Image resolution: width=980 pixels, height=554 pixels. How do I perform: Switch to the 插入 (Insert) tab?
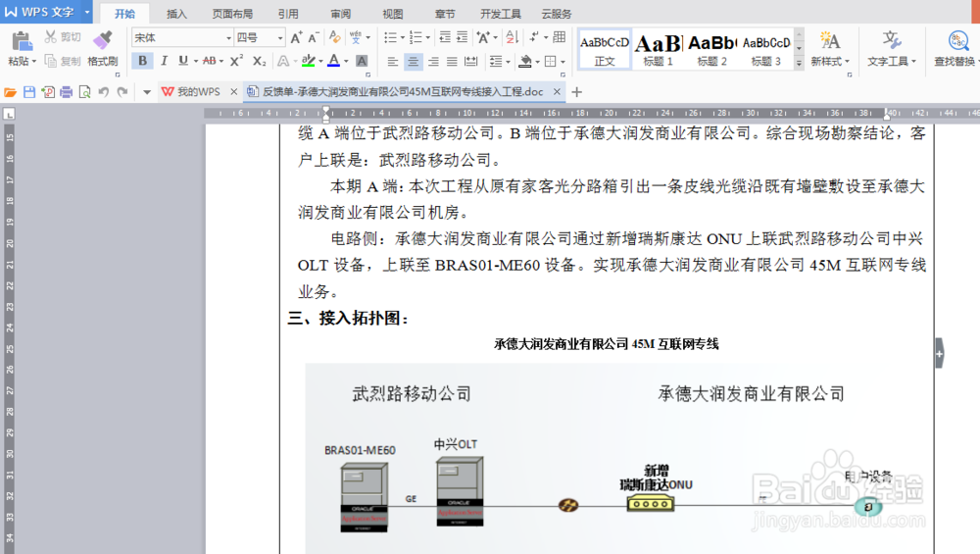click(x=176, y=14)
